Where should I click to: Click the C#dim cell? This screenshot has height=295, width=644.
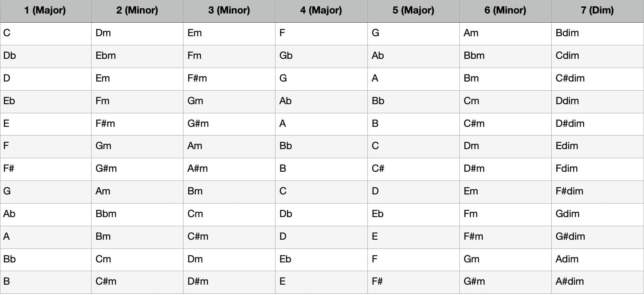click(570, 78)
